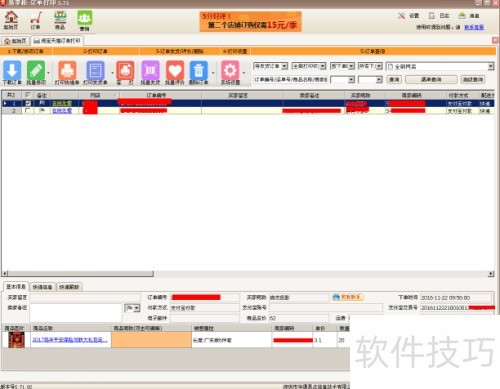
Task: Click the order search keyword input field
Action: (290, 79)
